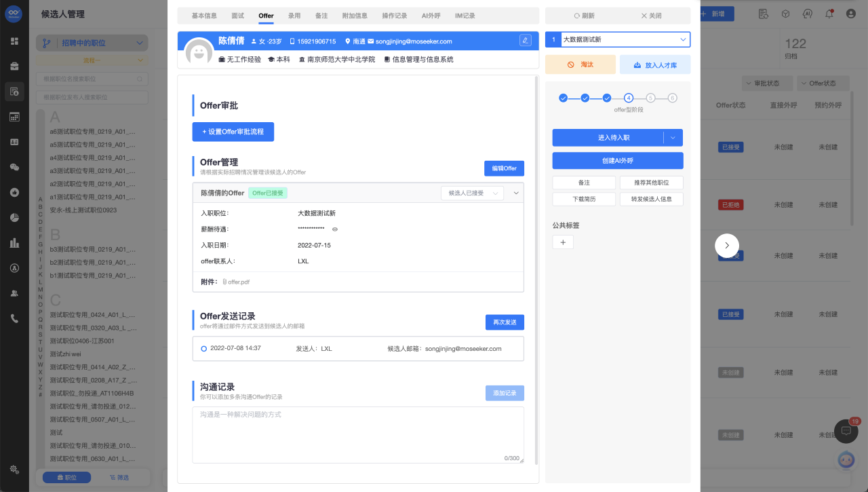The height and width of the screenshot is (492, 868).
Task: Click the 推荐其他职位 button
Action: (652, 183)
